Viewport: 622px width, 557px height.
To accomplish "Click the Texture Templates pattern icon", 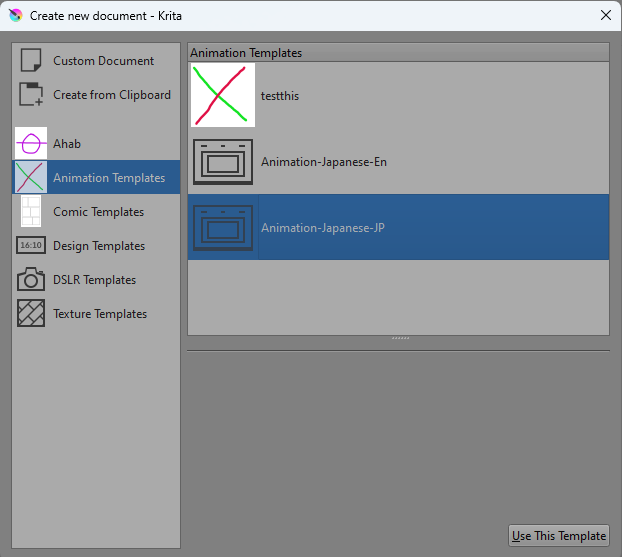I will pos(31,313).
